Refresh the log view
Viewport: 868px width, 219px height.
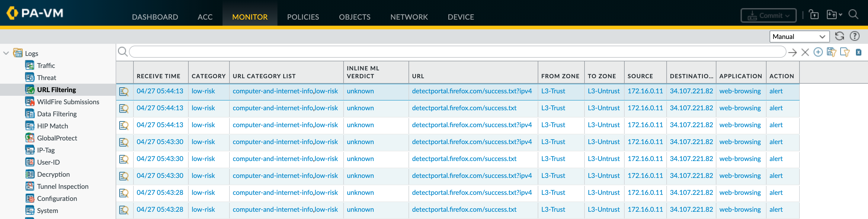coord(839,36)
